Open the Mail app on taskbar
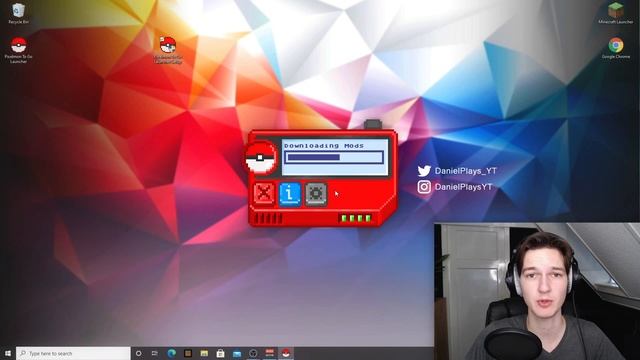The image size is (640, 360). 237,353
